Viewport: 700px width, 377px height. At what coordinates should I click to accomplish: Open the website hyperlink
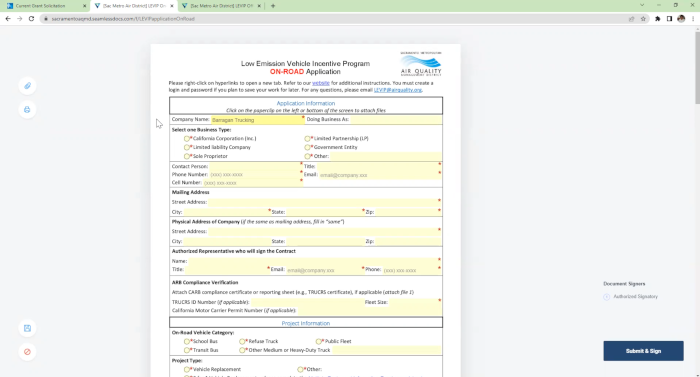click(x=321, y=83)
